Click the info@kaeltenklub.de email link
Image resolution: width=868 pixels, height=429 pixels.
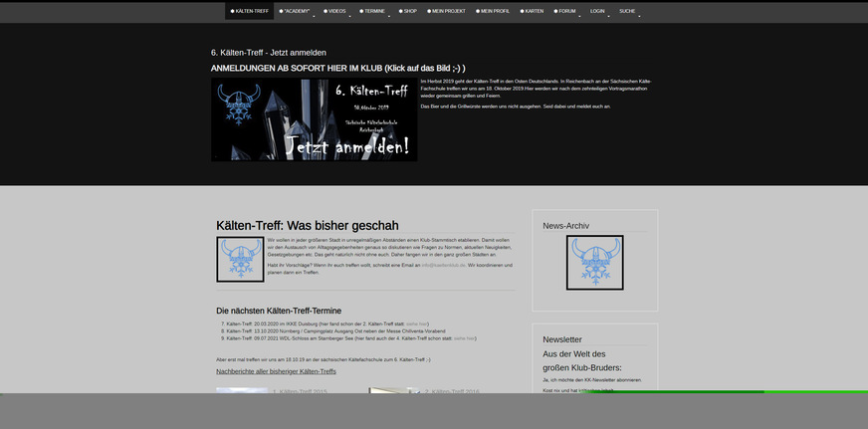point(443,266)
